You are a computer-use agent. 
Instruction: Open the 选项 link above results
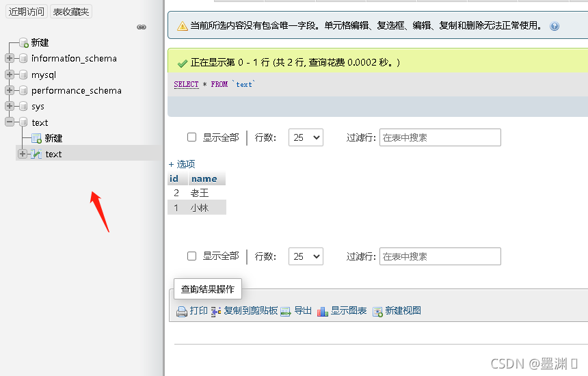coord(182,164)
